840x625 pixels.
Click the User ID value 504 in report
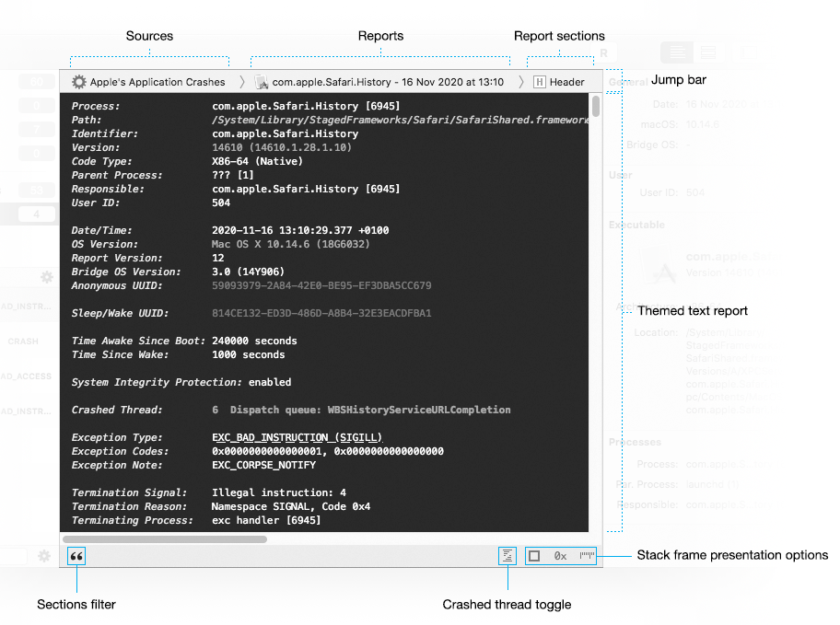coord(221,203)
